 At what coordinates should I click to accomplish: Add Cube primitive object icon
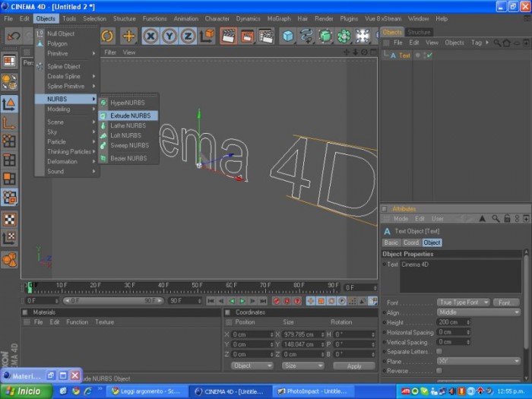point(288,36)
